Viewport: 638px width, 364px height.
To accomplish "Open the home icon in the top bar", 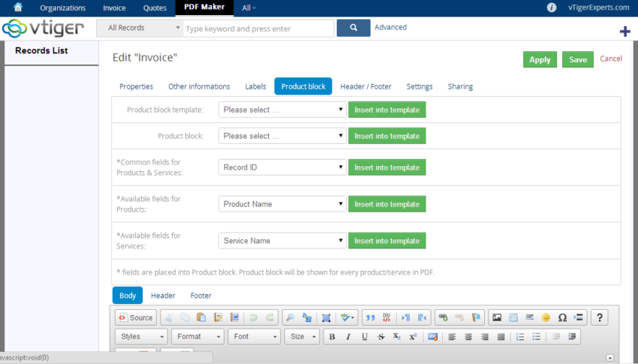I will [x=18, y=8].
